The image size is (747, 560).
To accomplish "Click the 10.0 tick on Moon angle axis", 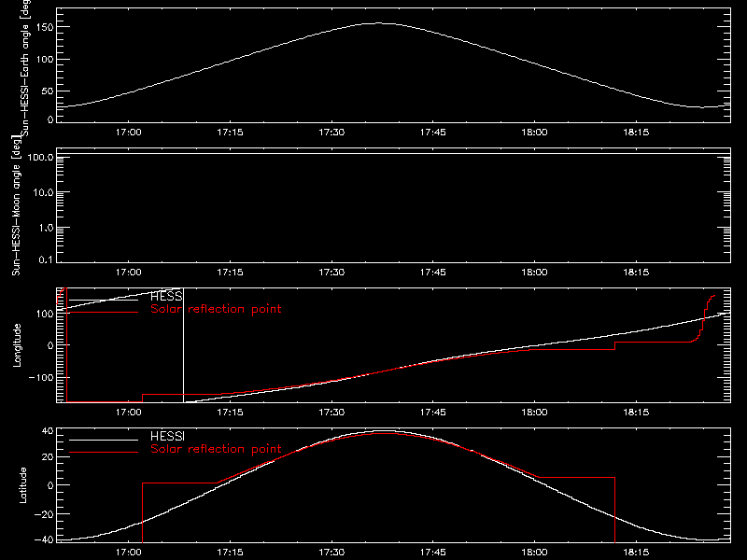I will pos(43,192).
